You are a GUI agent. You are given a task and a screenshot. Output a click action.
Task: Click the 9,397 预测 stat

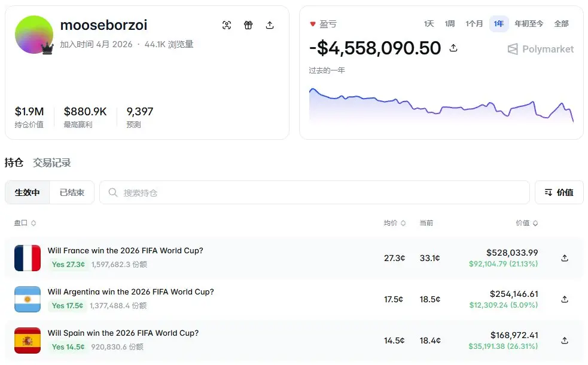pyautogui.click(x=139, y=117)
